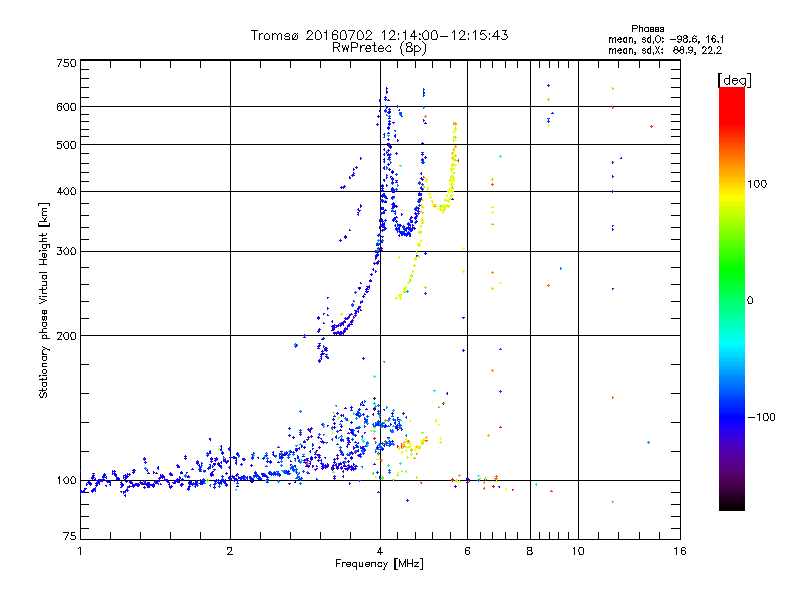Click the x-axis tick label '2'
800x600 pixels.
[230, 551]
